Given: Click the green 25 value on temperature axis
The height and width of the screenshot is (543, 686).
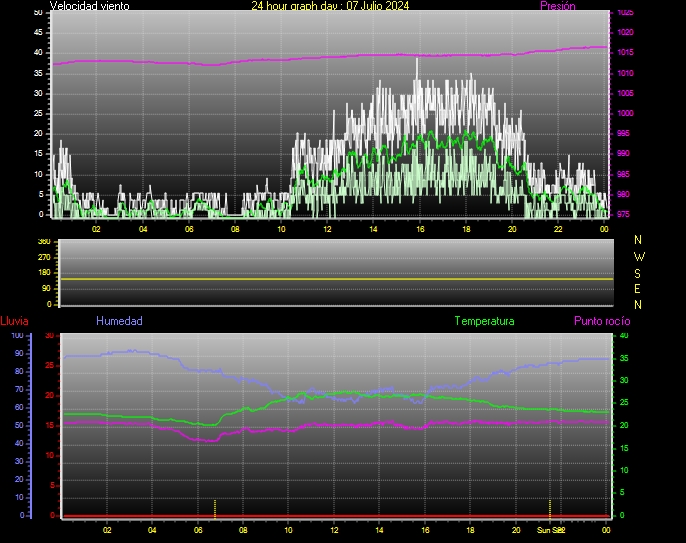Looking at the screenshot, I should pos(623,403).
